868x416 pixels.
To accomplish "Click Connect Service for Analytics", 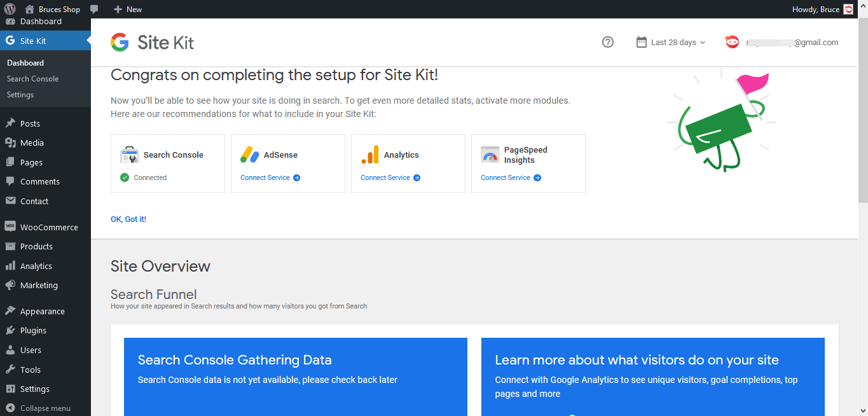I will (x=390, y=177).
